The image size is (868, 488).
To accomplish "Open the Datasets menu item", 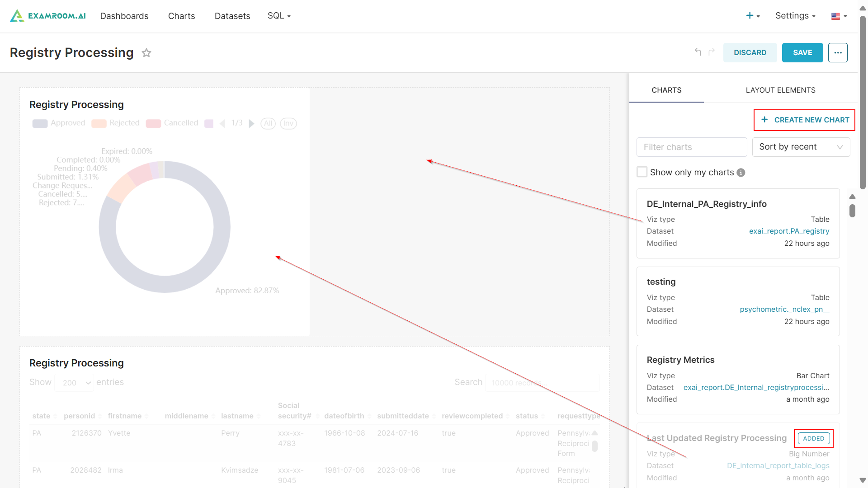I will coord(232,16).
